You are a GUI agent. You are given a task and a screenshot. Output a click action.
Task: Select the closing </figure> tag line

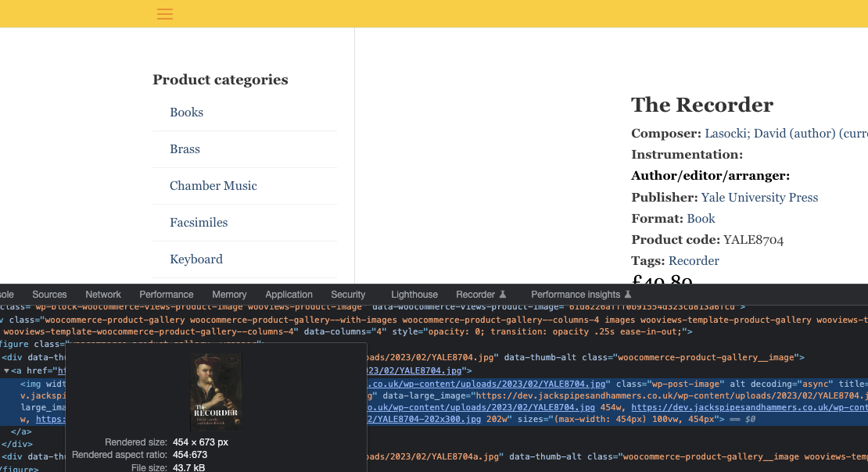tap(19, 469)
